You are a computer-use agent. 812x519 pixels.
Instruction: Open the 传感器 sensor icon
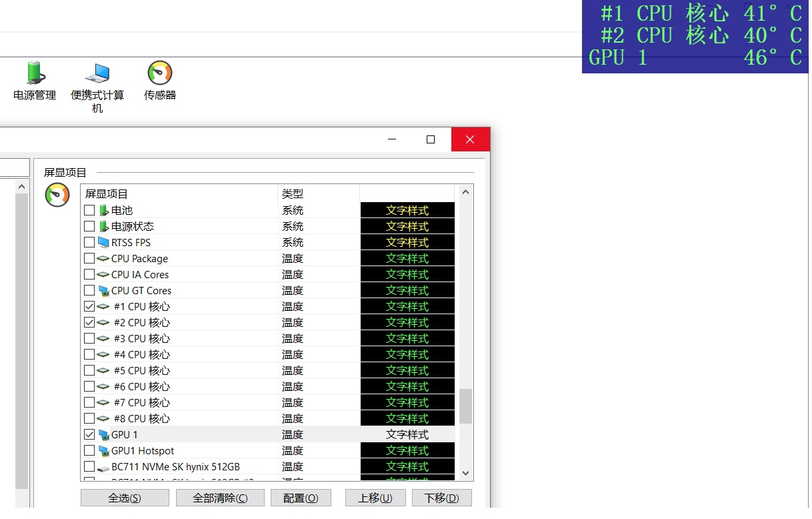tap(160, 73)
